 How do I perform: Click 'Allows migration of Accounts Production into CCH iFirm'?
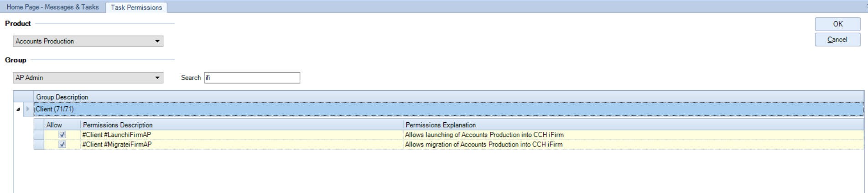click(484, 144)
